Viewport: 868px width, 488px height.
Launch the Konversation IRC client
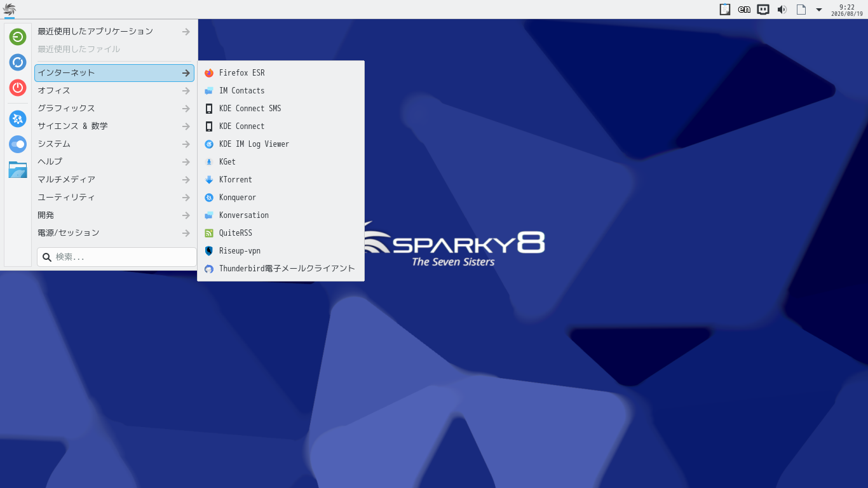click(281, 215)
